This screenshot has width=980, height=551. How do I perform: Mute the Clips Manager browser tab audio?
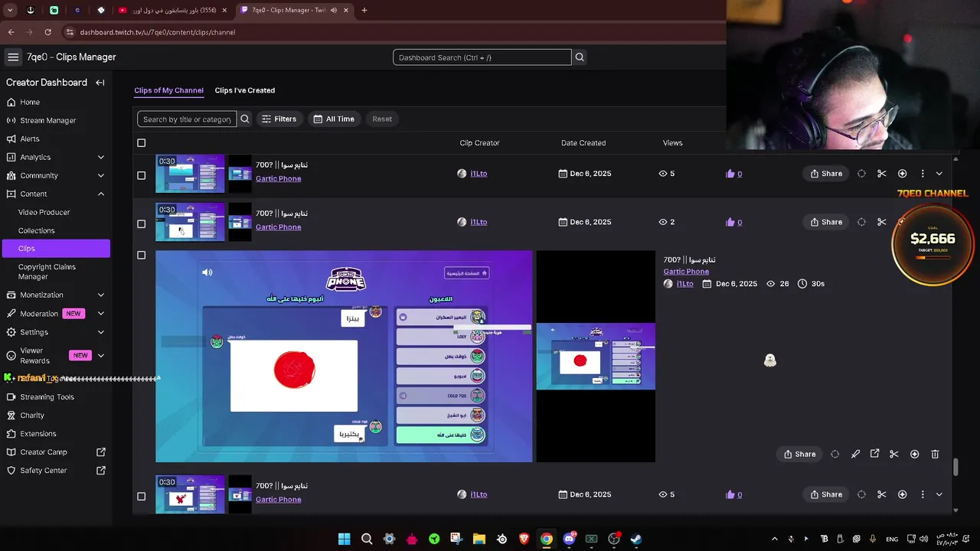pos(334,10)
